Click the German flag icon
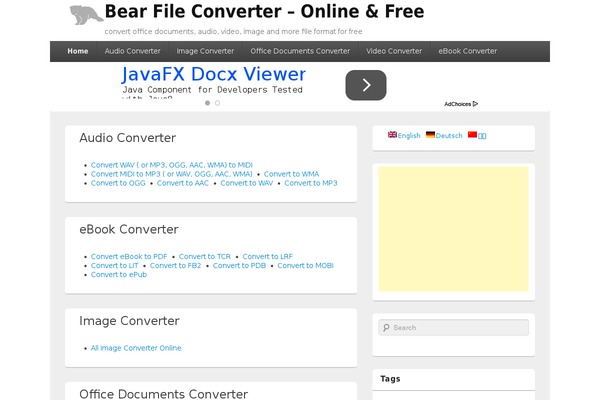600x400 pixels. coord(430,135)
